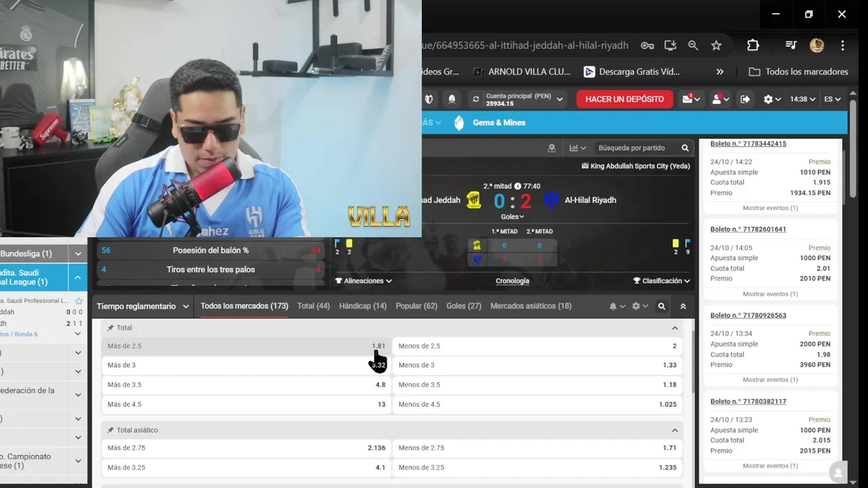Screen dimensions: 868x488
Task: Select Más de 2.75 odds 2.136
Action: 246,448
